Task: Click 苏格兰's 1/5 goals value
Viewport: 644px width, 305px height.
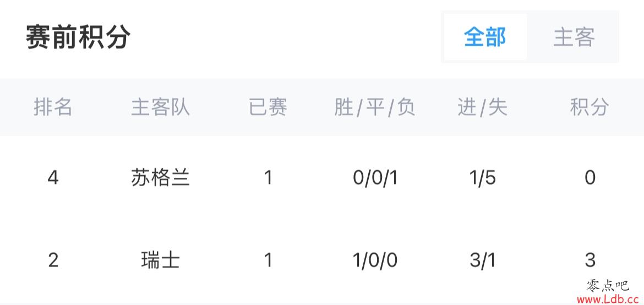Action: [483, 178]
